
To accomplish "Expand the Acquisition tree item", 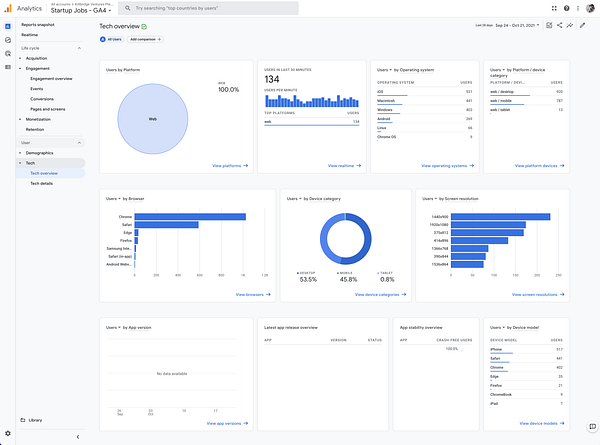I will click(x=21, y=58).
